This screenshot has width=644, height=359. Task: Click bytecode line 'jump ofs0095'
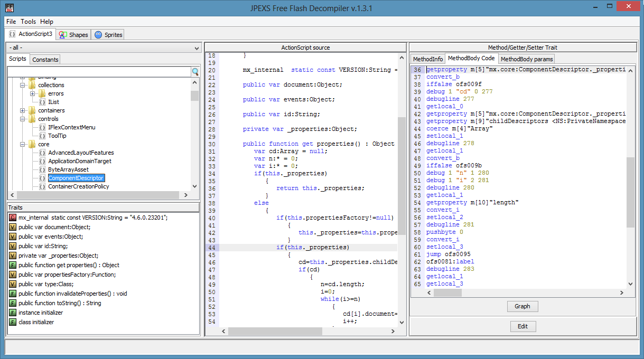449,254
